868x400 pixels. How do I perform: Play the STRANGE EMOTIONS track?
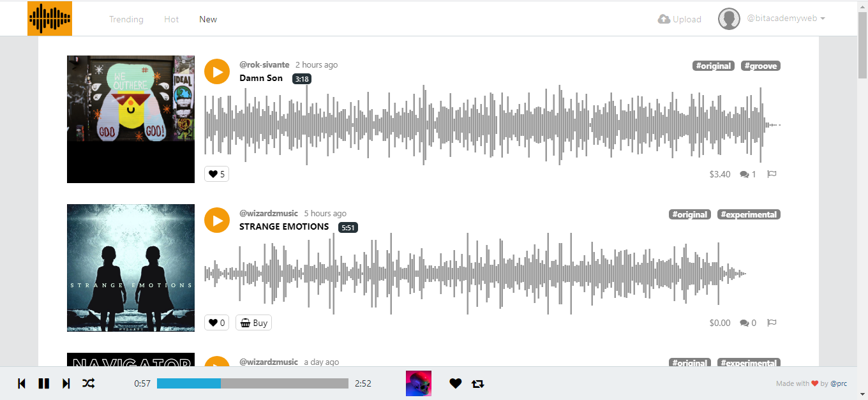(x=217, y=220)
